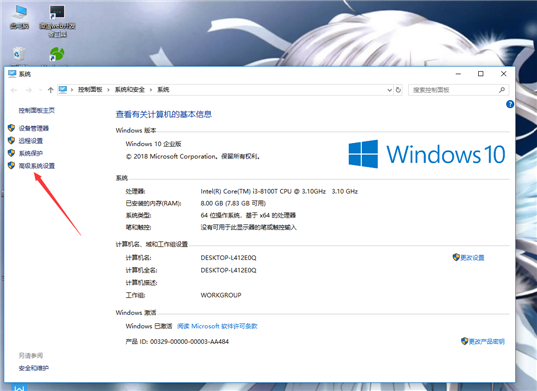Select the web developer tool desktop shortcut
Image resolution: width=537 pixels, height=391 pixels.
57,21
